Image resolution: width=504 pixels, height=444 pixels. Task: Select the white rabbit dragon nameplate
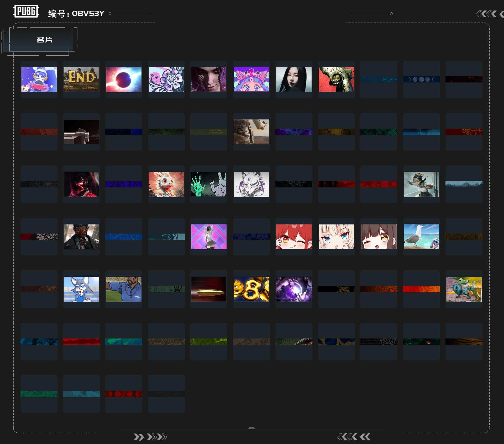[166, 184]
